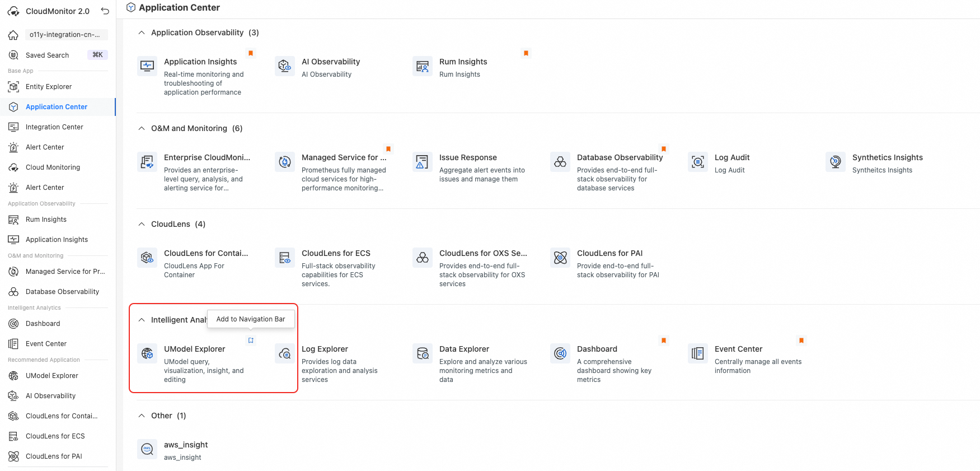Unpin Managed Service for Prometheus bookmark

tap(388, 149)
